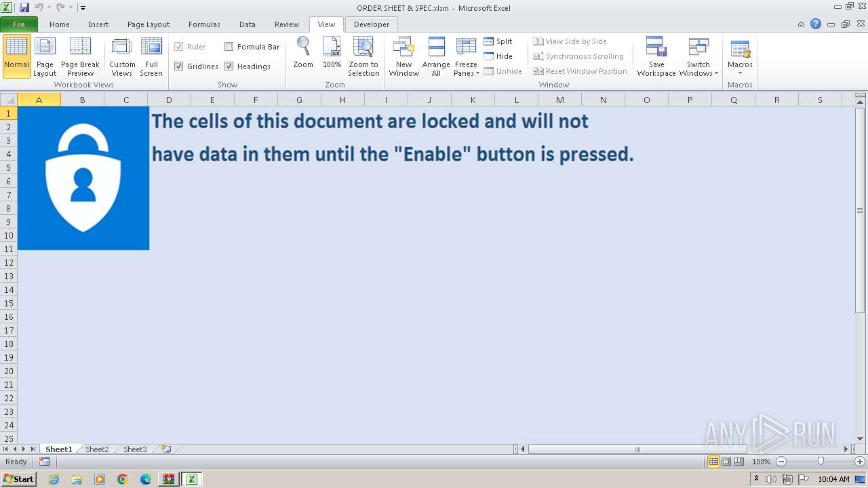The width and height of the screenshot is (868, 488).
Task: Select the Sheet3 tab
Action: point(135,449)
